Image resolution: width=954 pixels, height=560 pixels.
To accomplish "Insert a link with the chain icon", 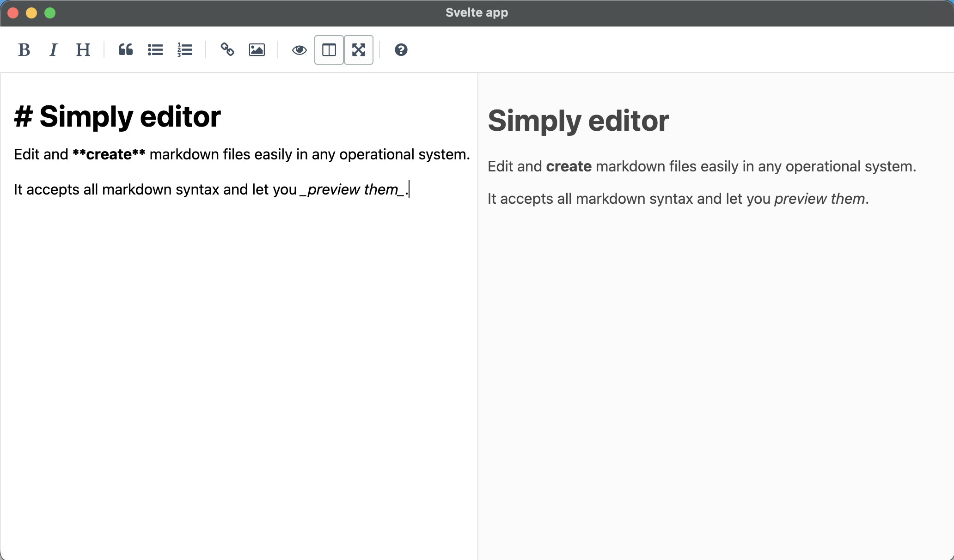I will tap(227, 50).
